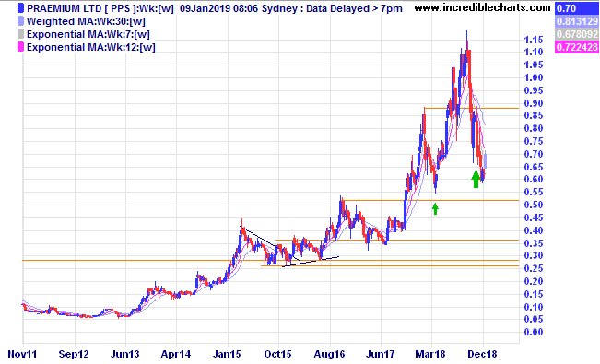The height and width of the screenshot is (364, 600).
Task: Click the Nov11 date label
Action: coord(22,354)
